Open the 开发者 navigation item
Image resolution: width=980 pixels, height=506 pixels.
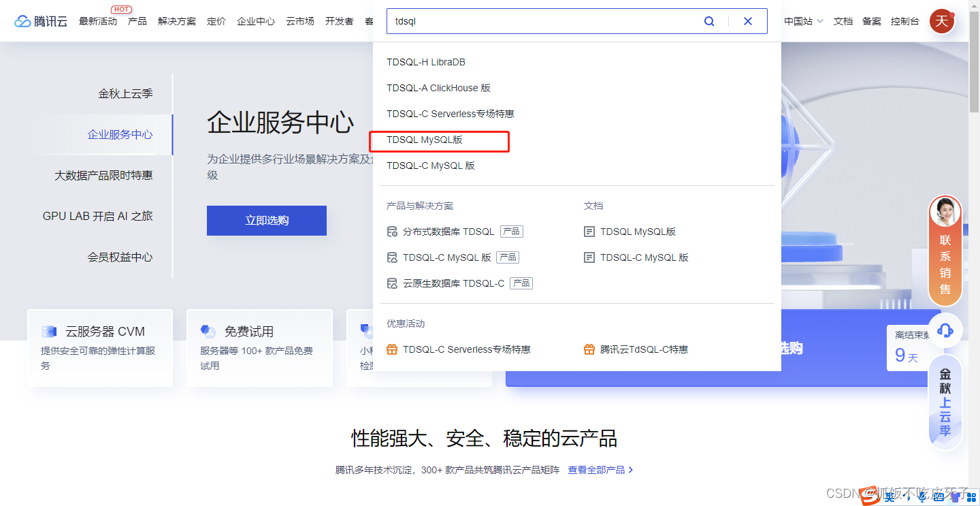tap(340, 21)
